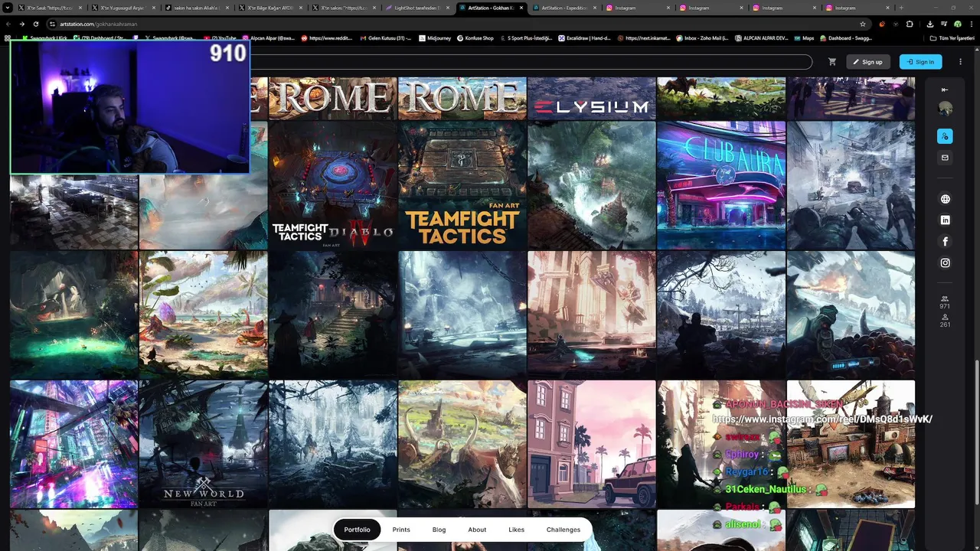Click the following count 261

tap(945, 321)
